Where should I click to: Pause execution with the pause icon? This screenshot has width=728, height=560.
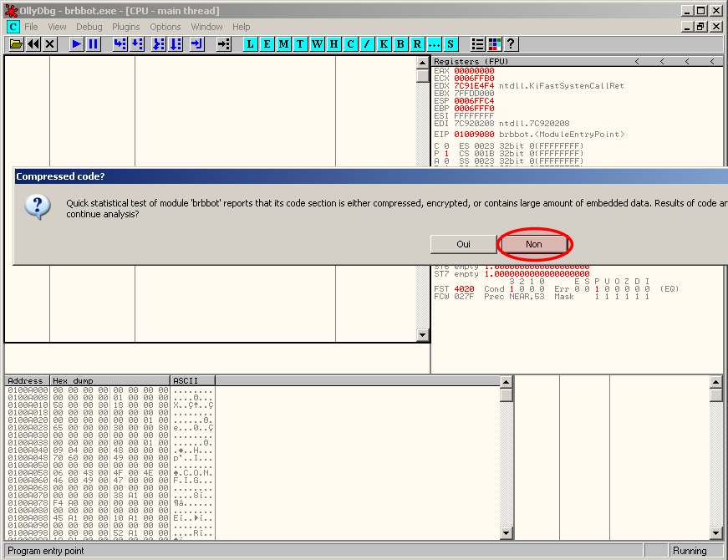click(93, 44)
